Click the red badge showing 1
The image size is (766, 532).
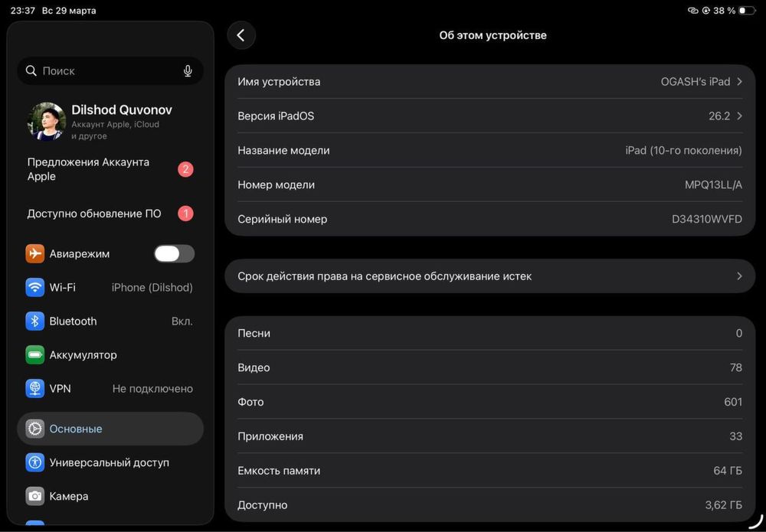pos(185,214)
